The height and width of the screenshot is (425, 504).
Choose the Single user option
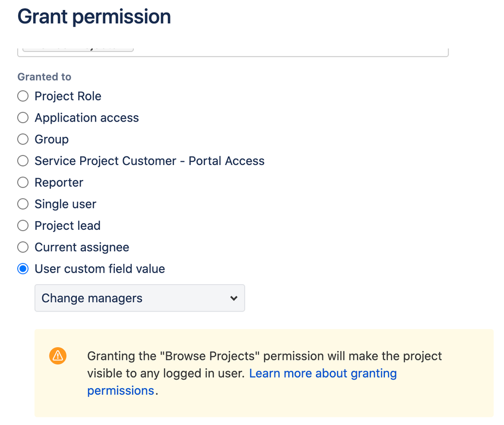23,204
